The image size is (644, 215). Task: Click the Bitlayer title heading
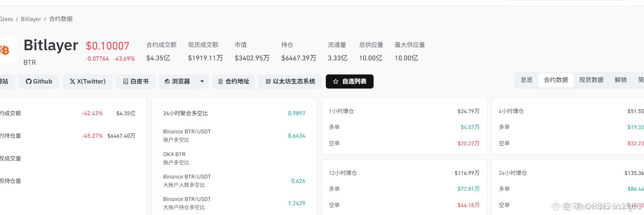pyautogui.click(x=51, y=46)
